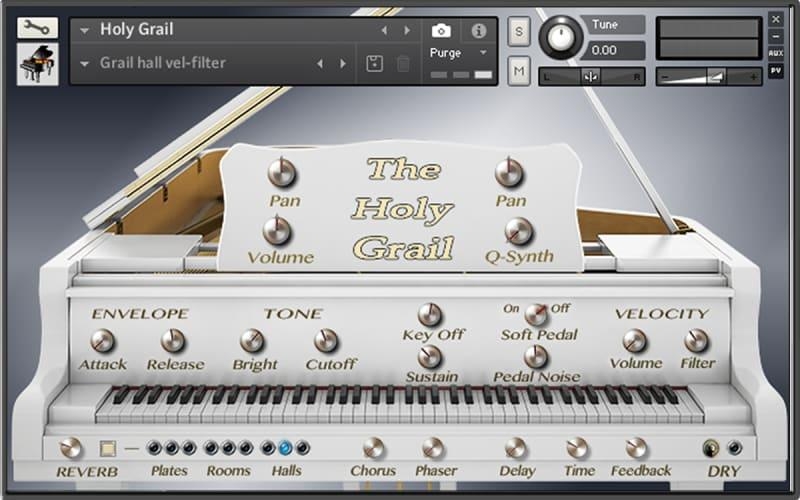Screen dimensions: 800x500
Task: Open the Purge dropdown menu
Action: pyautogui.click(x=460, y=52)
